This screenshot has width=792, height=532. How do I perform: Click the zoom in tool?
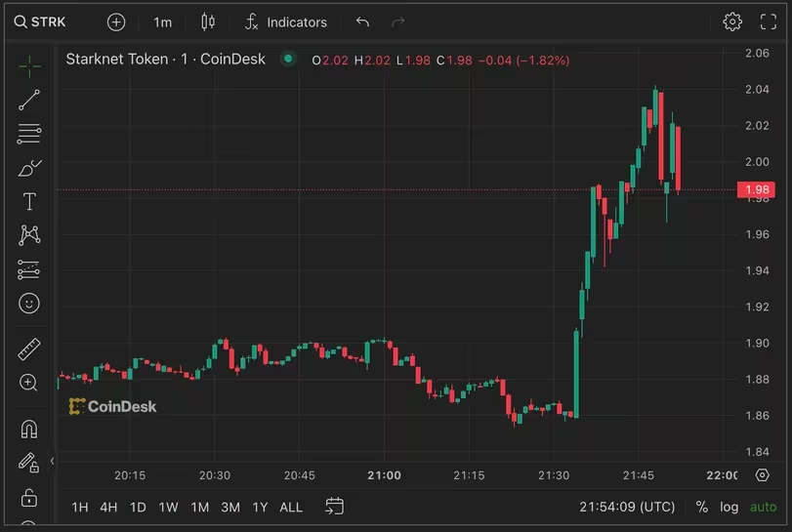[x=29, y=383]
